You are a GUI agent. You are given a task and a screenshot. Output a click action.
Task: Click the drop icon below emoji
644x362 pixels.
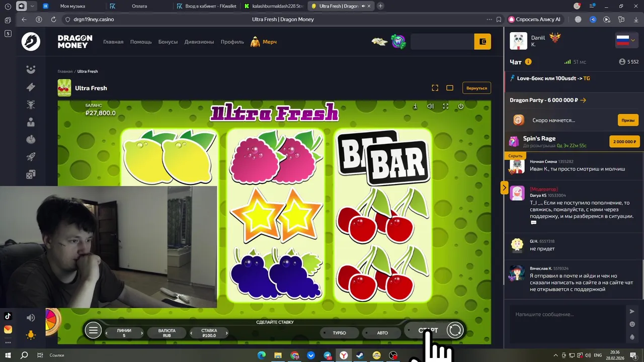coord(632,337)
